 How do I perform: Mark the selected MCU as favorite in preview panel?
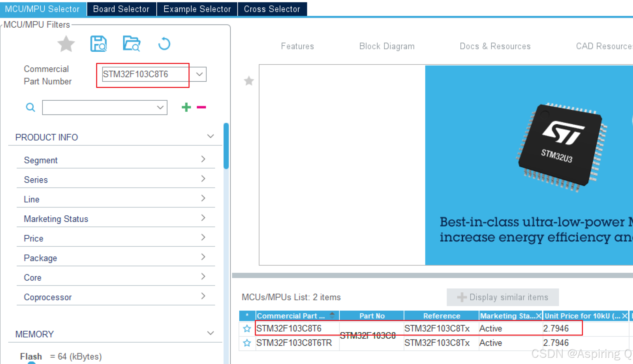(249, 81)
